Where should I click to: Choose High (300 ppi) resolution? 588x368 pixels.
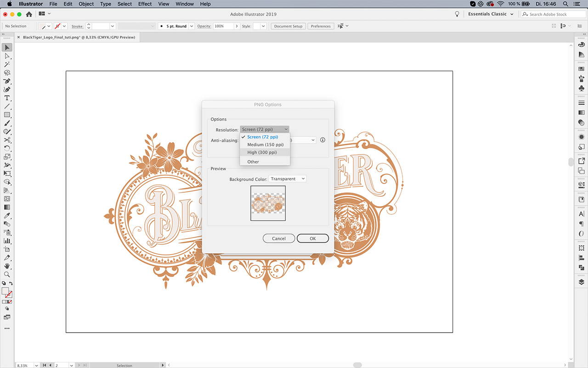click(265, 152)
